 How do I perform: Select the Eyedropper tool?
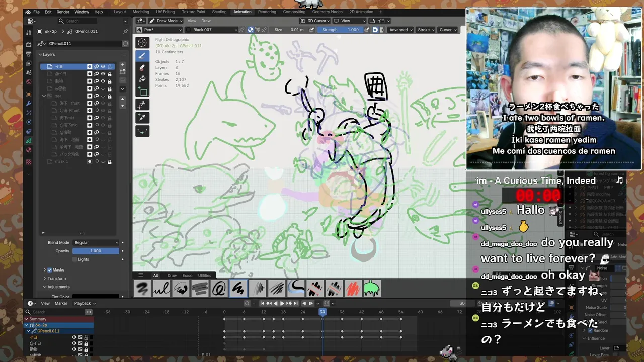pyautogui.click(x=142, y=117)
